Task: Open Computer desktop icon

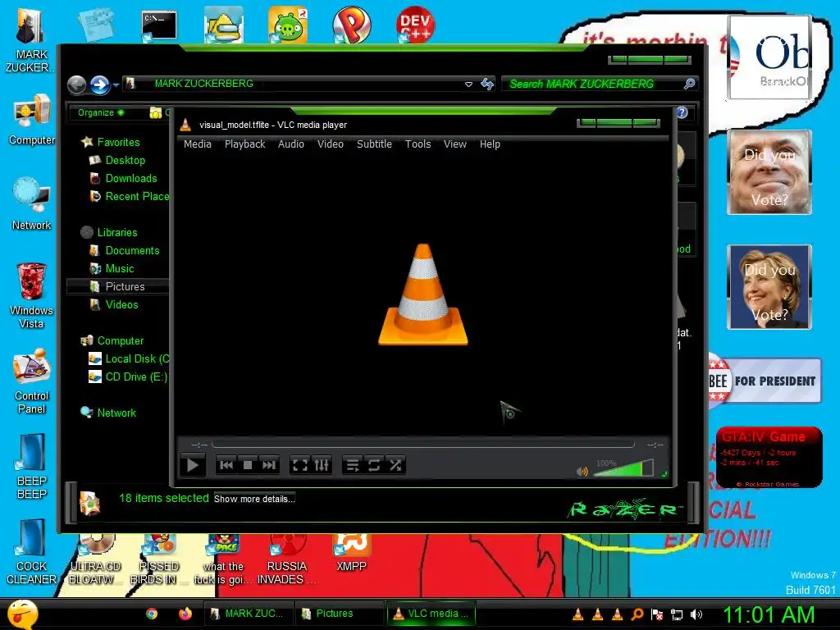Action: (x=32, y=119)
